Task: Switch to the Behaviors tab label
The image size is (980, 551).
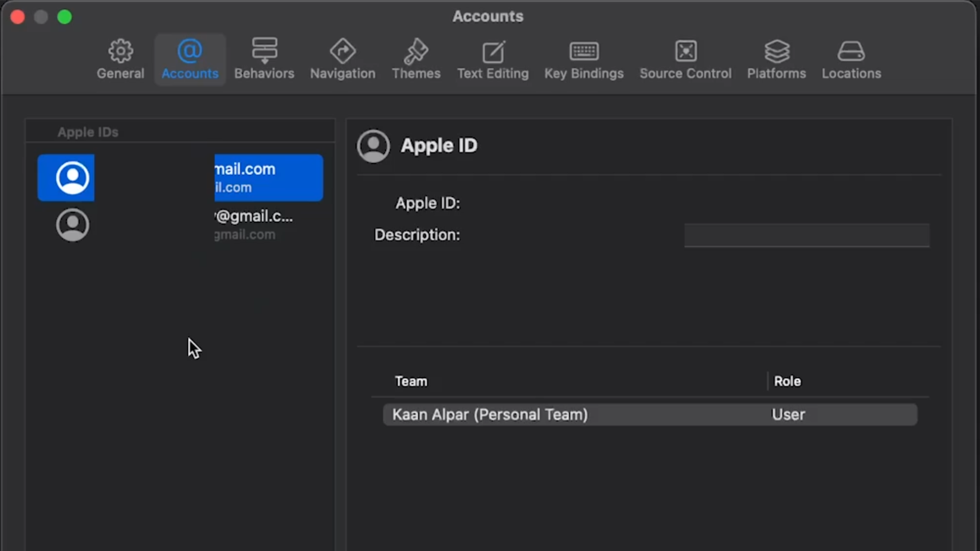Action: pyautogui.click(x=264, y=73)
